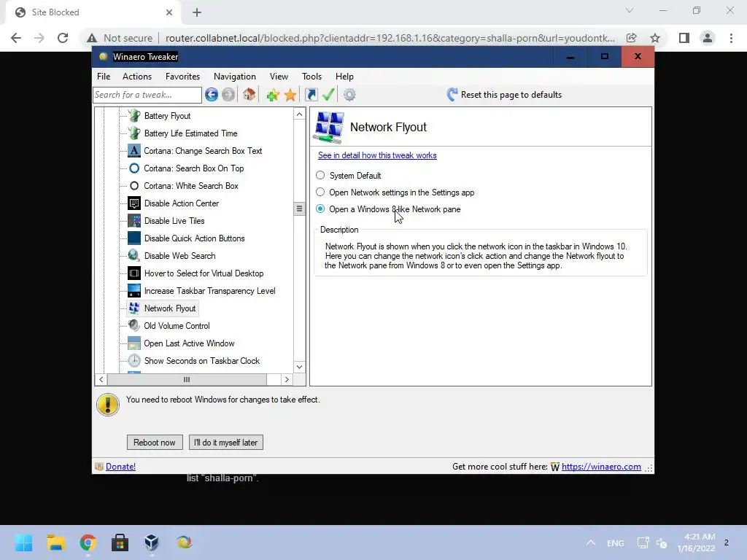Click Chrome address bar URL
The image size is (747, 560).
click(390, 38)
